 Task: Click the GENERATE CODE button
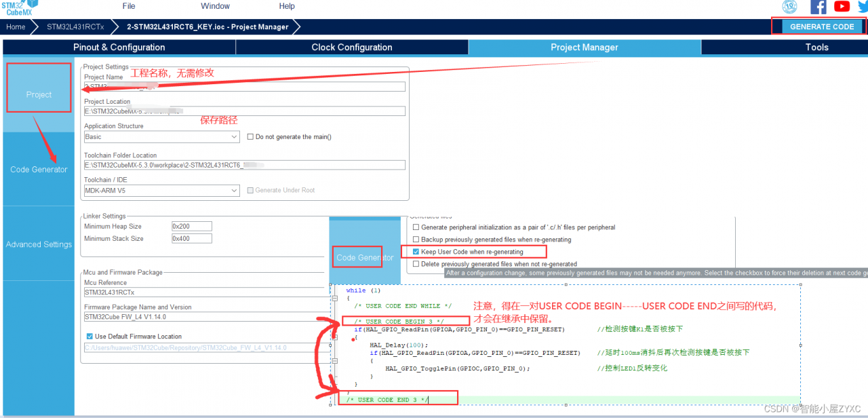[822, 26]
